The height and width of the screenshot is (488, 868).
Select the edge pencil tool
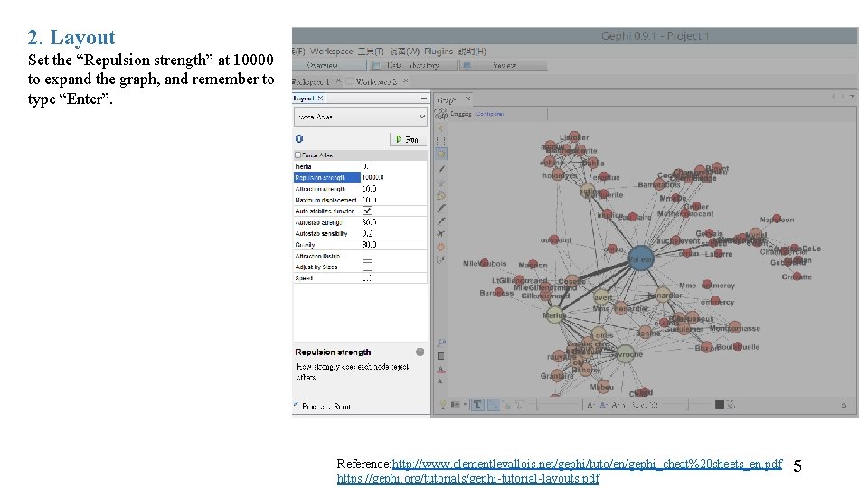click(441, 221)
